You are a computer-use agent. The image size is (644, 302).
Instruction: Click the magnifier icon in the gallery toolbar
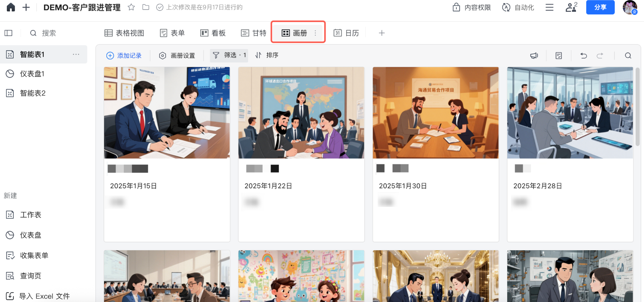pyautogui.click(x=628, y=56)
